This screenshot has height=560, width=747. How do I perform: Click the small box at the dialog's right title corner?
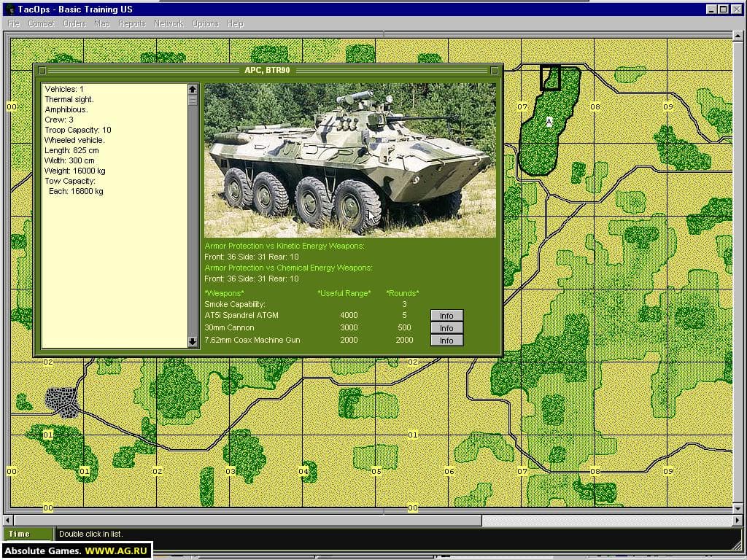pyautogui.click(x=494, y=71)
